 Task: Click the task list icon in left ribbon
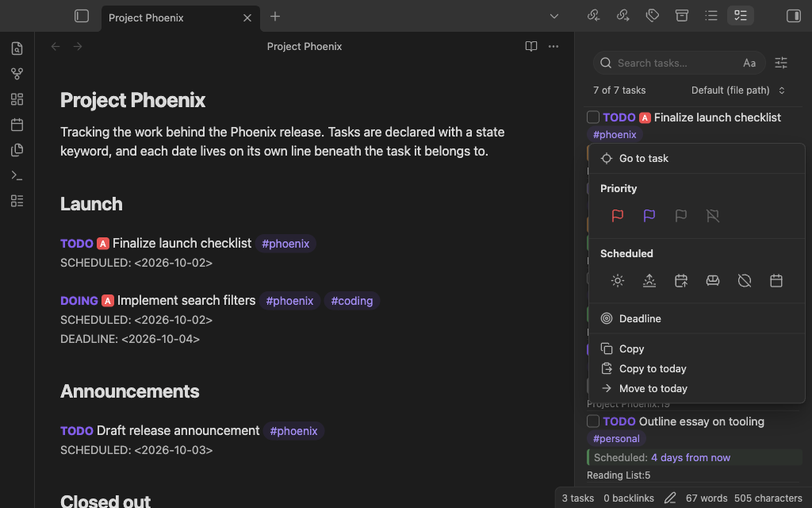[17, 201]
